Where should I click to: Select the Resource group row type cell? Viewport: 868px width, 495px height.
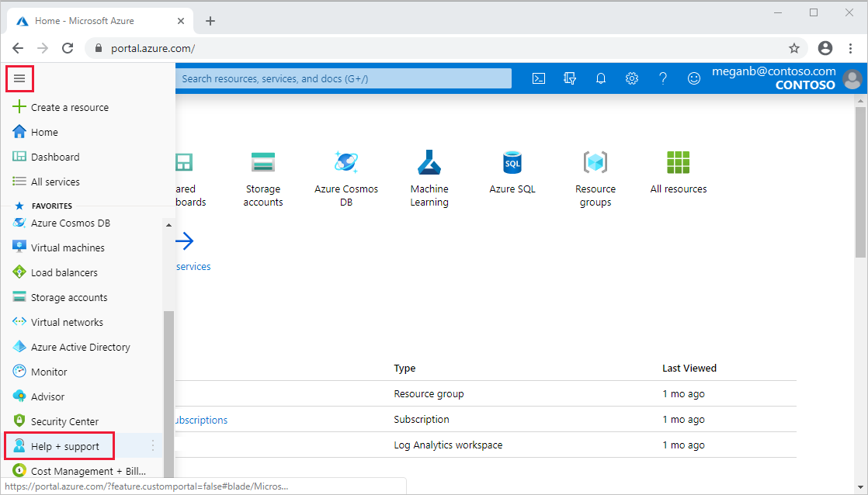[429, 394]
